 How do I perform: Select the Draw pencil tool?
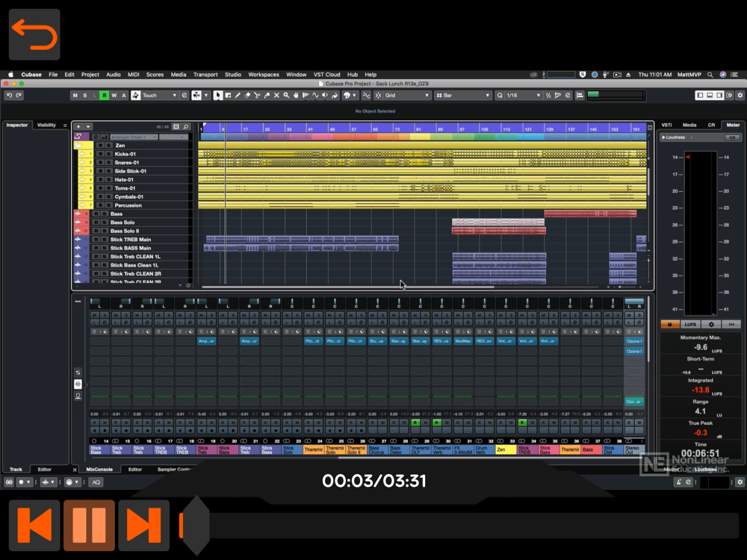click(238, 96)
